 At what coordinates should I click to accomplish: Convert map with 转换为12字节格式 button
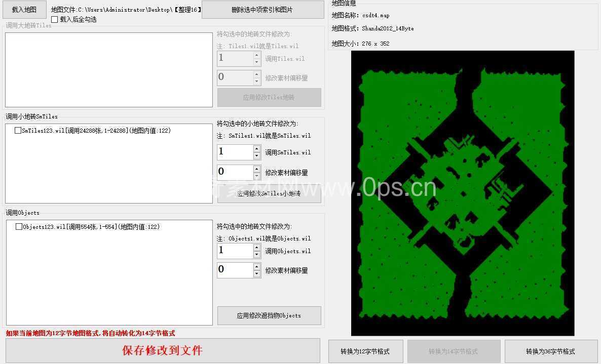pyautogui.click(x=365, y=351)
